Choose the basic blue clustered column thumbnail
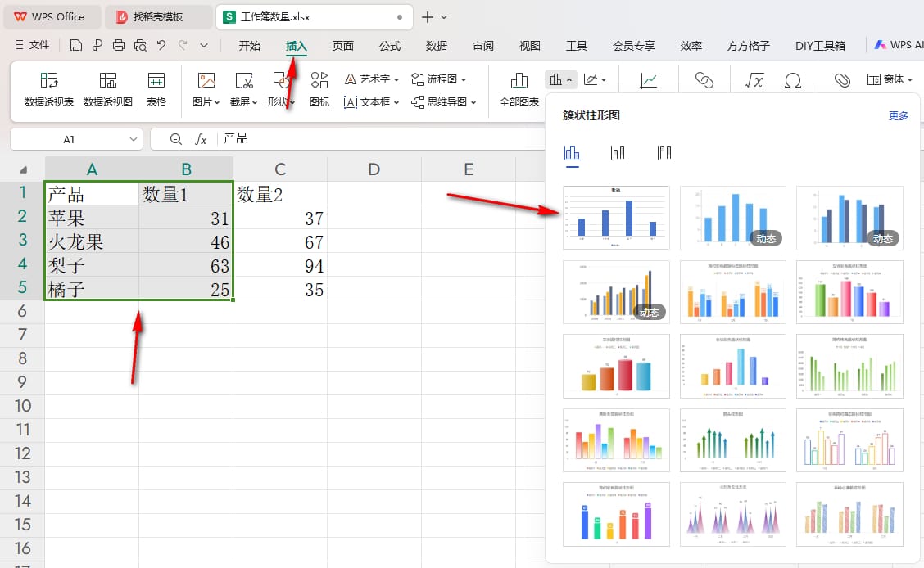Screen dimensions: 924x568 (616, 218)
